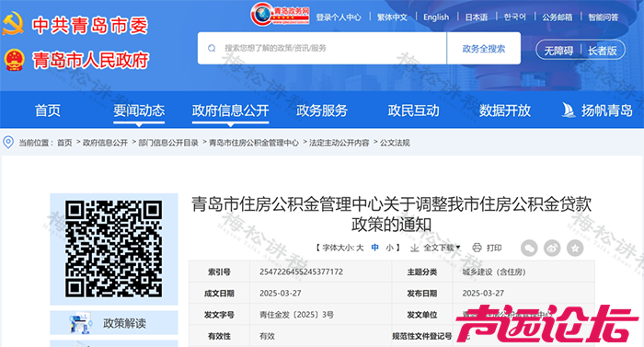This screenshot has width=644, height=347.
Task: Click the 索引号 label cell
Action: [219, 272]
